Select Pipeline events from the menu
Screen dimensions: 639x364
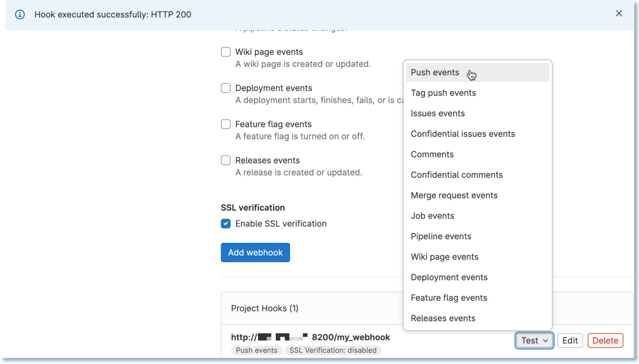tap(441, 236)
